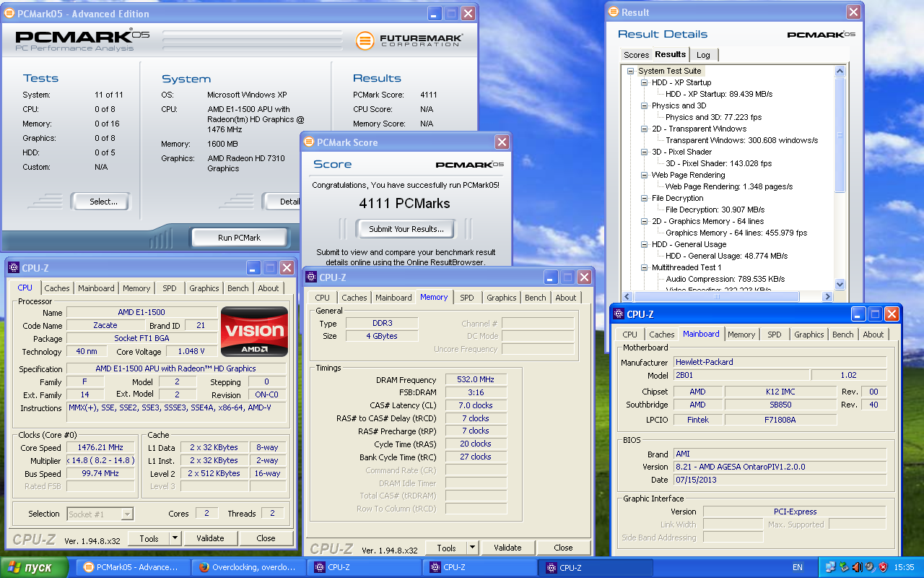The height and width of the screenshot is (578, 924).
Task: Click the Result tree scroll right arrow
Action: [x=827, y=296]
